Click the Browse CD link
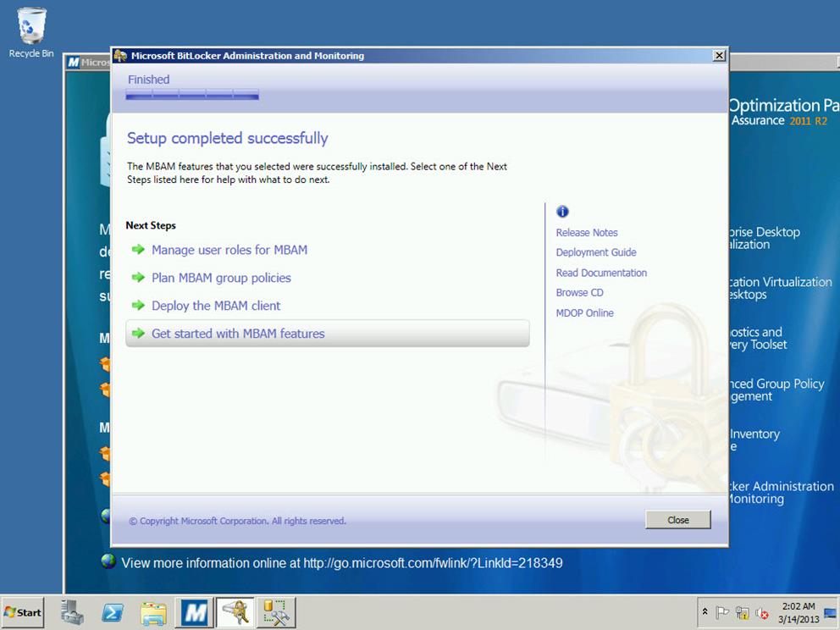The image size is (840, 630). (x=580, y=292)
